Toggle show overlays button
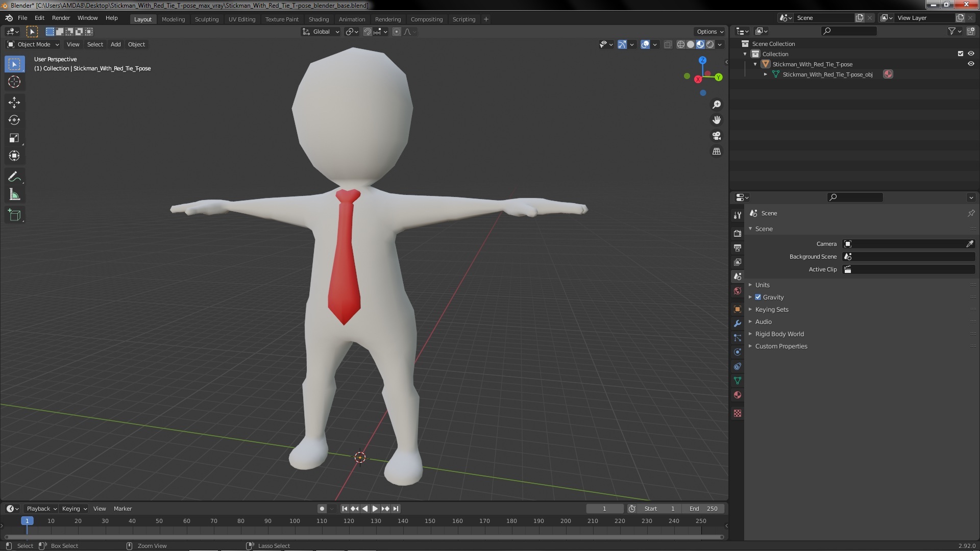The image size is (980, 551). (645, 44)
